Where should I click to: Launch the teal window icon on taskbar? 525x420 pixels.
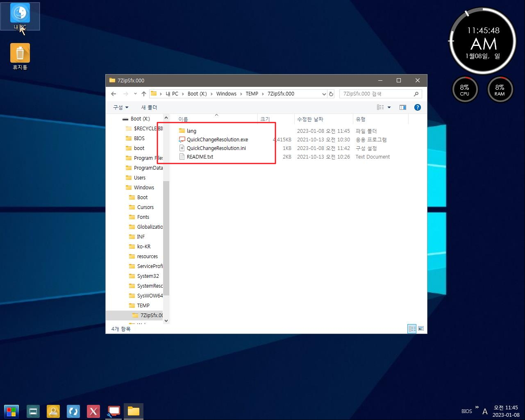tap(33, 411)
